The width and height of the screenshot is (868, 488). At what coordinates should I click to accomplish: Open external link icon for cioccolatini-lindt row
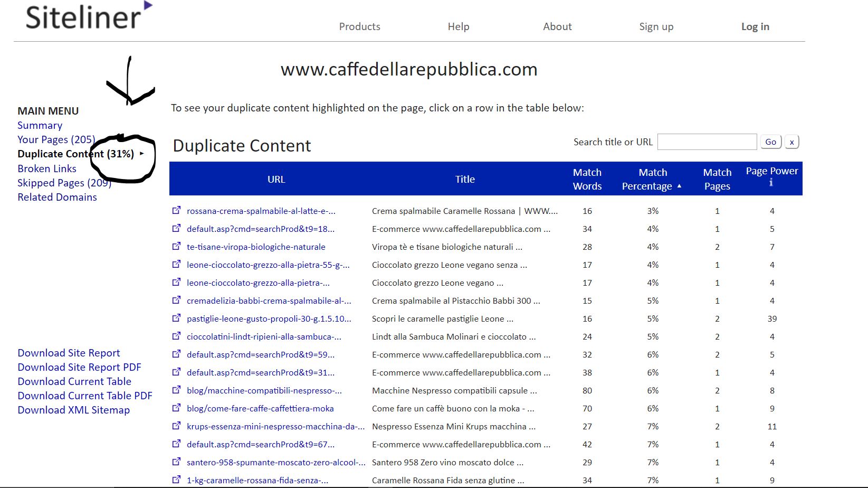click(176, 336)
